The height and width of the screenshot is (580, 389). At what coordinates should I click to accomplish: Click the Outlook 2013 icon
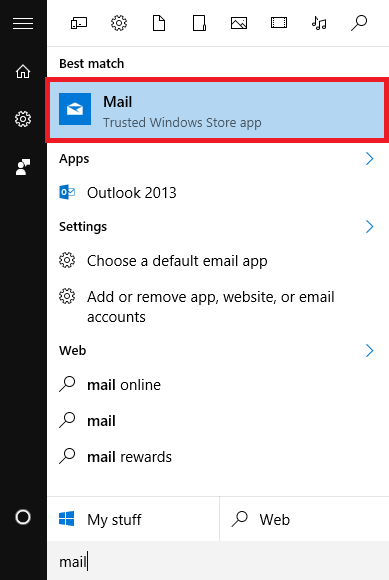67,193
